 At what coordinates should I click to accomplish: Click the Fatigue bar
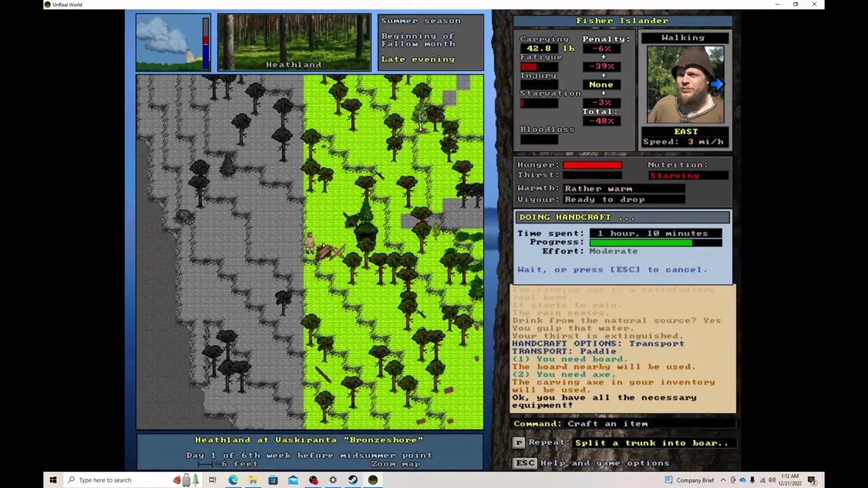(539, 66)
